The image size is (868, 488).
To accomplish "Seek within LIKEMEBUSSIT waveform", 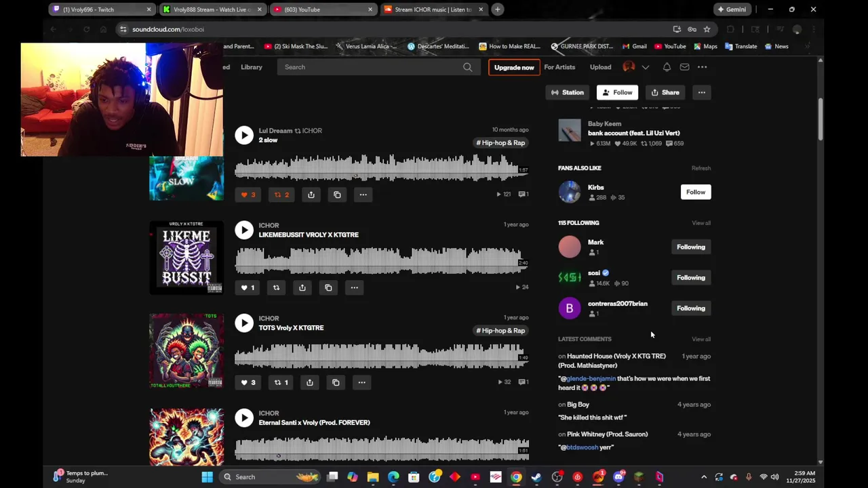I will pyautogui.click(x=382, y=261).
